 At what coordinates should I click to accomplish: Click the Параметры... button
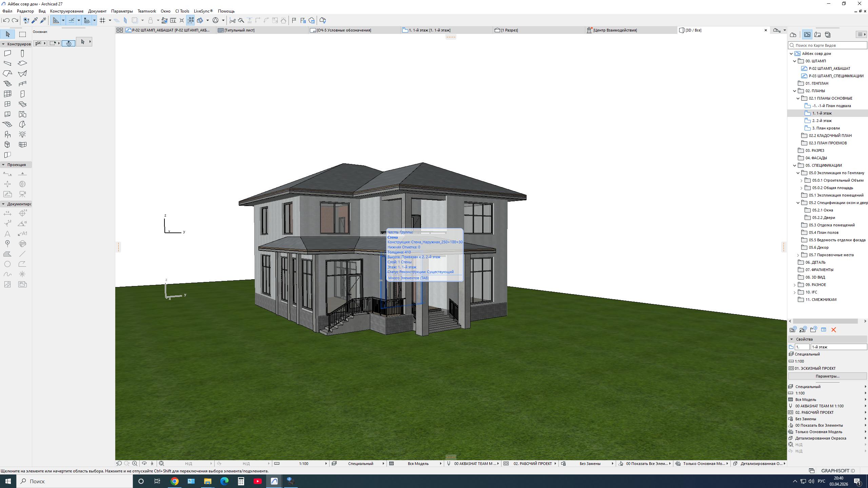click(x=827, y=376)
